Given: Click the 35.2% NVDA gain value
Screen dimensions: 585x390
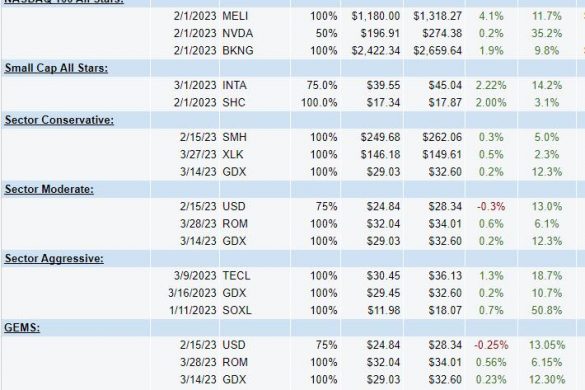Looking at the screenshot, I should (547, 33).
